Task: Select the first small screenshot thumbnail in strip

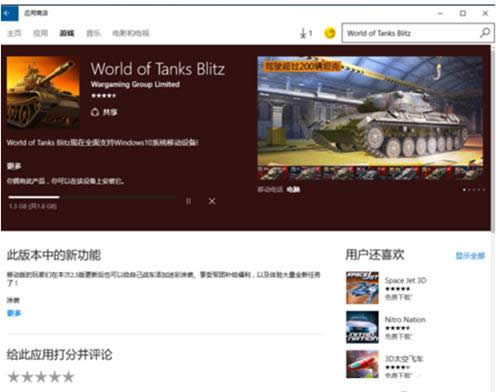Action: (x=272, y=173)
